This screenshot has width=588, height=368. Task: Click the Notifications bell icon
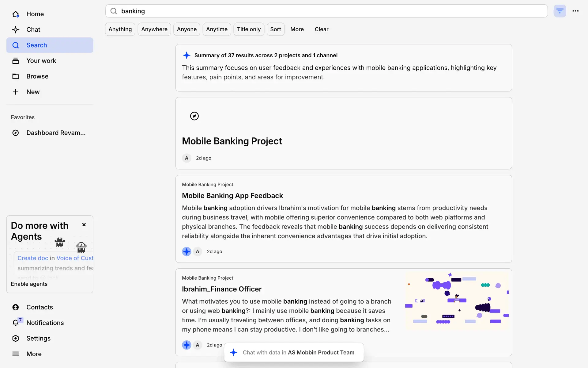click(x=16, y=323)
